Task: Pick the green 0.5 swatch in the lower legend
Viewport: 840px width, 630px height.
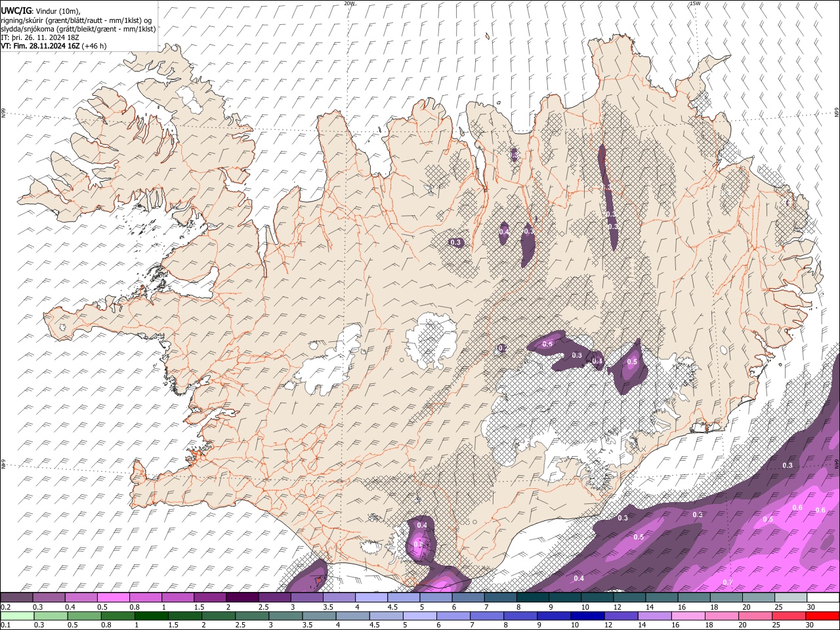Action: pos(84,616)
